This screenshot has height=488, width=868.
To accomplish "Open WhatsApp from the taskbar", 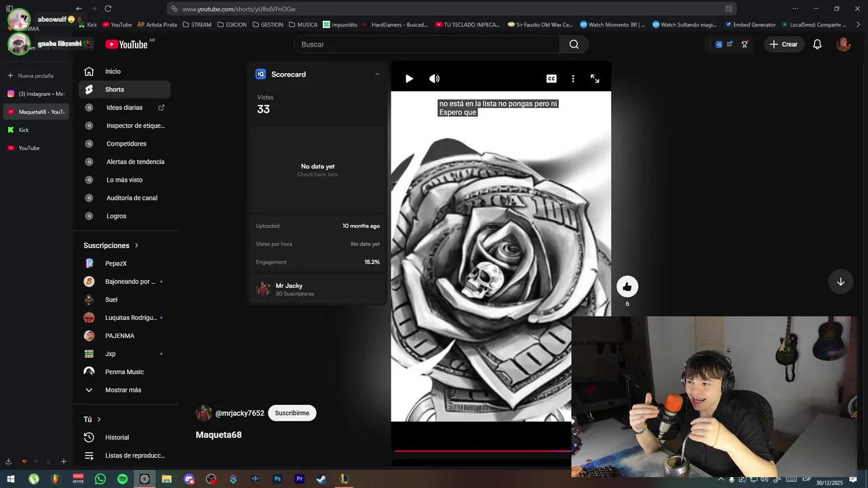I will coord(100,479).
